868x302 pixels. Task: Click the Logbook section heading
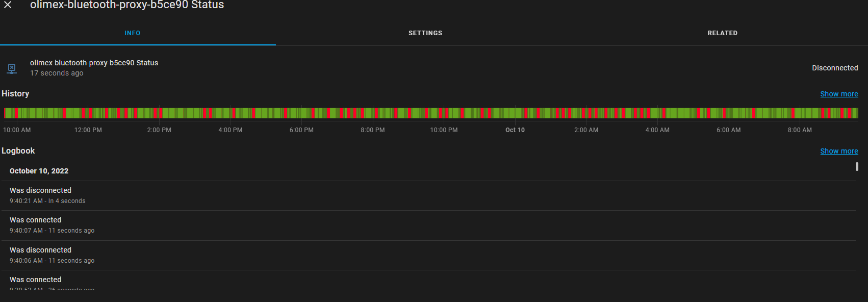tap(18, 150)
